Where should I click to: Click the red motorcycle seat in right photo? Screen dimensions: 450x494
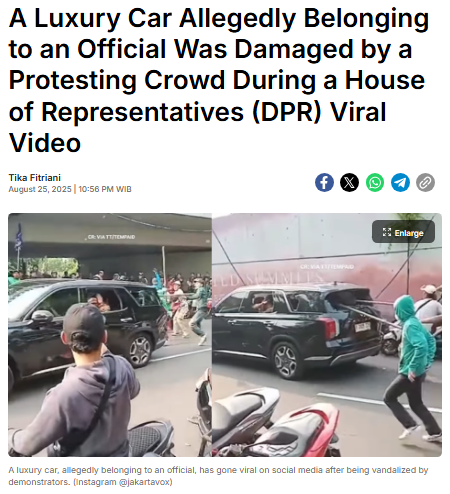[x=300, y=430]
